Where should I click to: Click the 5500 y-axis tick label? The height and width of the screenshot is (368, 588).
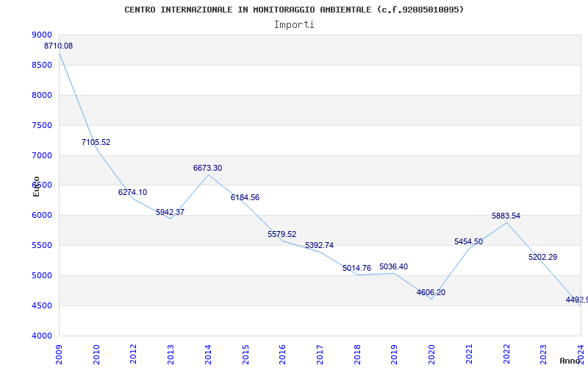[x=42, y=246]
